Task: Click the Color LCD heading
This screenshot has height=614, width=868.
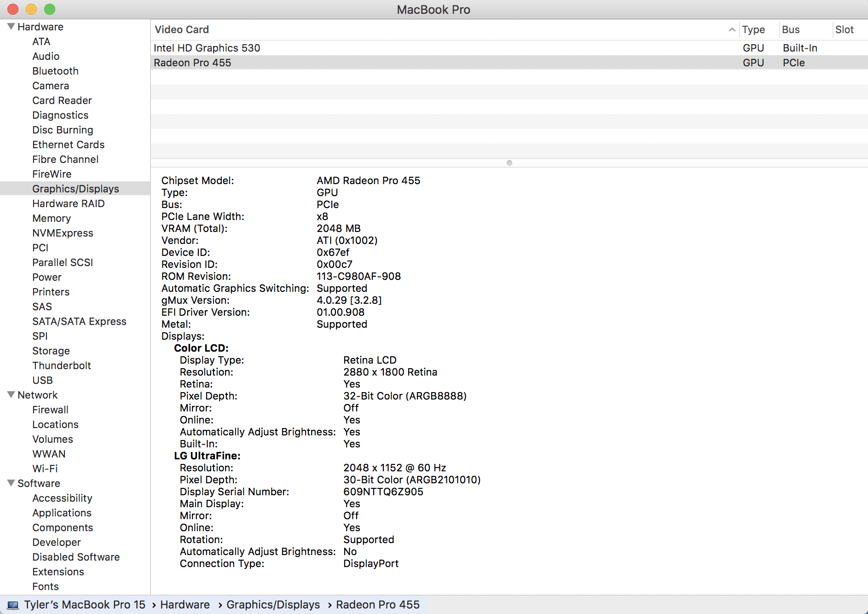Action: point(201,348)
